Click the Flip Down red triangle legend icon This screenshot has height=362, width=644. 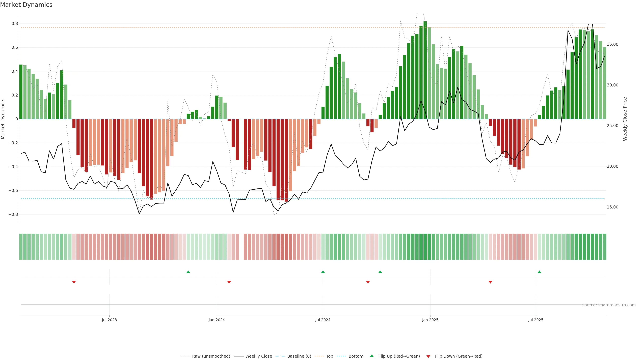click(428, 356)
